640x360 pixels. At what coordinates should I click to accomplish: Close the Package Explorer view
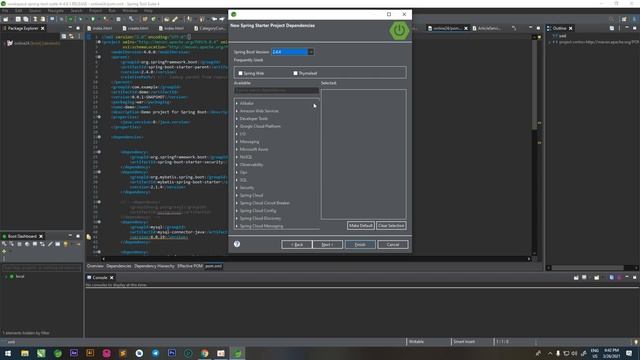pos(42,28)
